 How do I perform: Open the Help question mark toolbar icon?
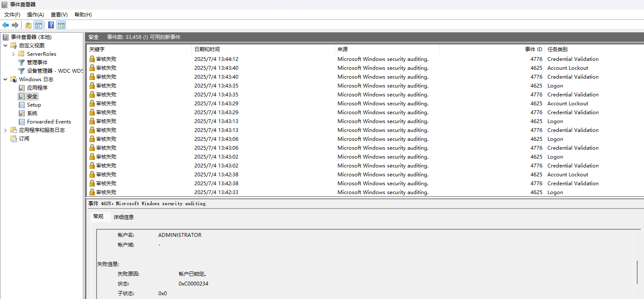(51, 25)
